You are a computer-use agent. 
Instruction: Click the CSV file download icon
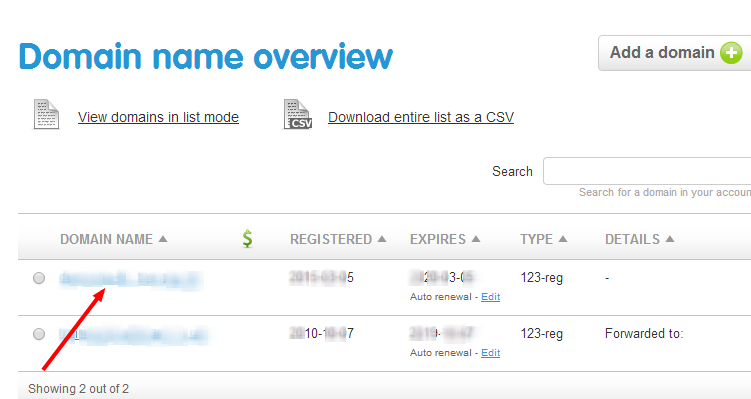297,114
